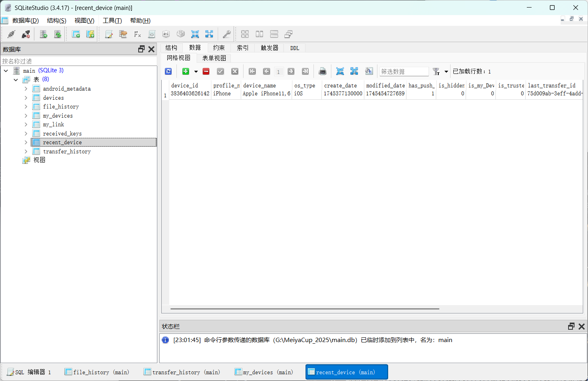Open configuration with the wrench icon
Screen dimensions: 588x381
(x=226, y=34)
